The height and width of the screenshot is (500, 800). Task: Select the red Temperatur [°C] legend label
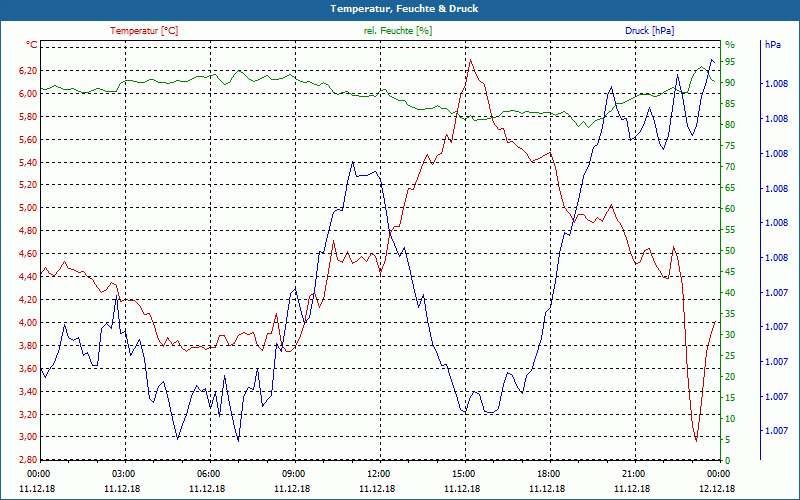[144, 31]
